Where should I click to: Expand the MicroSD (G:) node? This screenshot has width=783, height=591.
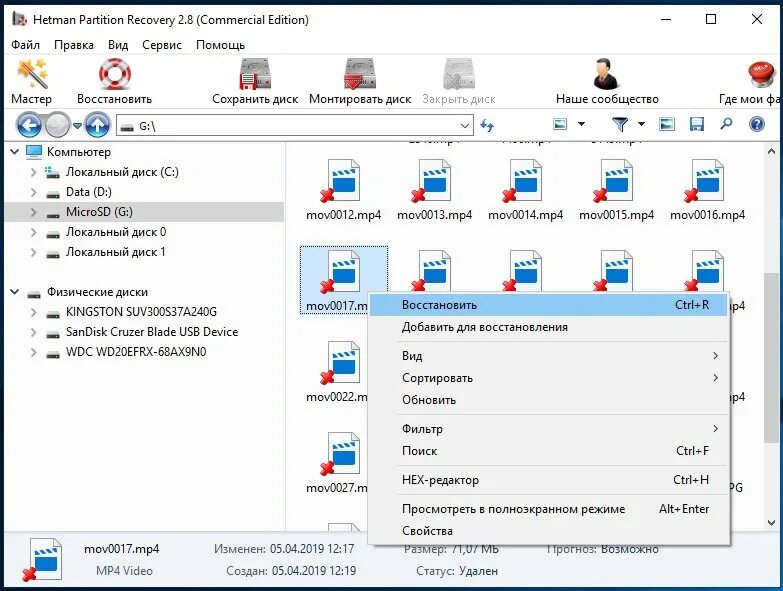point(33,212)
